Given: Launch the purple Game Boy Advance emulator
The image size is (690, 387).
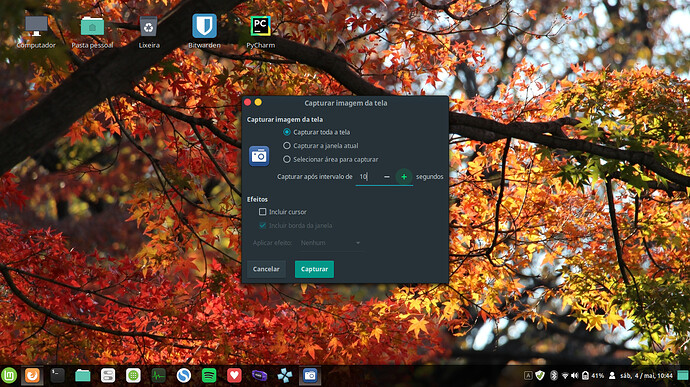Looking at the screenshot, I should coord(260,376).
